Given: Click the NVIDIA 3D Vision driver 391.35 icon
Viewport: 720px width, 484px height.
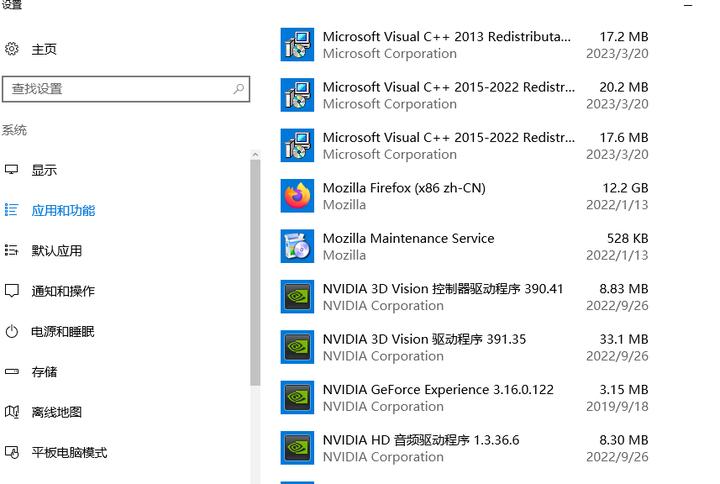Looking at the screenshot, I should click(x=297, y=347).
